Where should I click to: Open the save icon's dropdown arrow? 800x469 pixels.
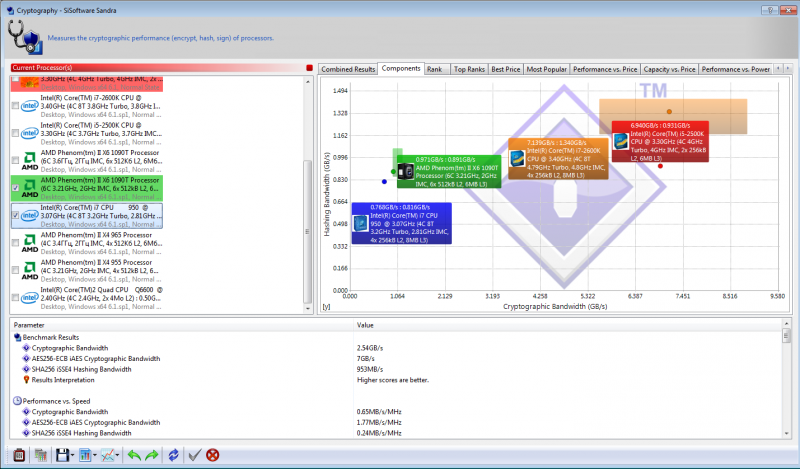click(x=72, y=455)
